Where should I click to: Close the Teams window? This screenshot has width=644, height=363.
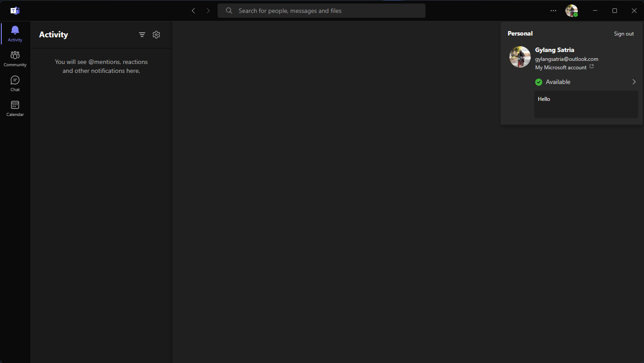pos(634,11)
